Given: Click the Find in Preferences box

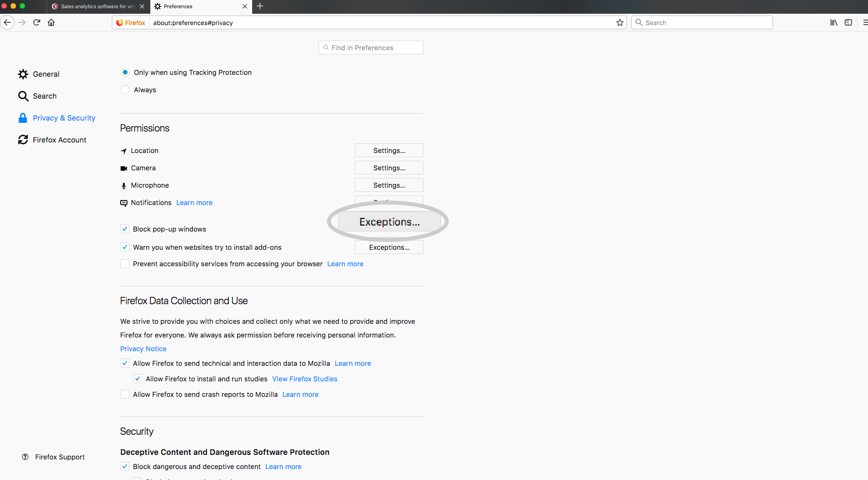Looking at the screenshot, I should [x=371, y=47].
